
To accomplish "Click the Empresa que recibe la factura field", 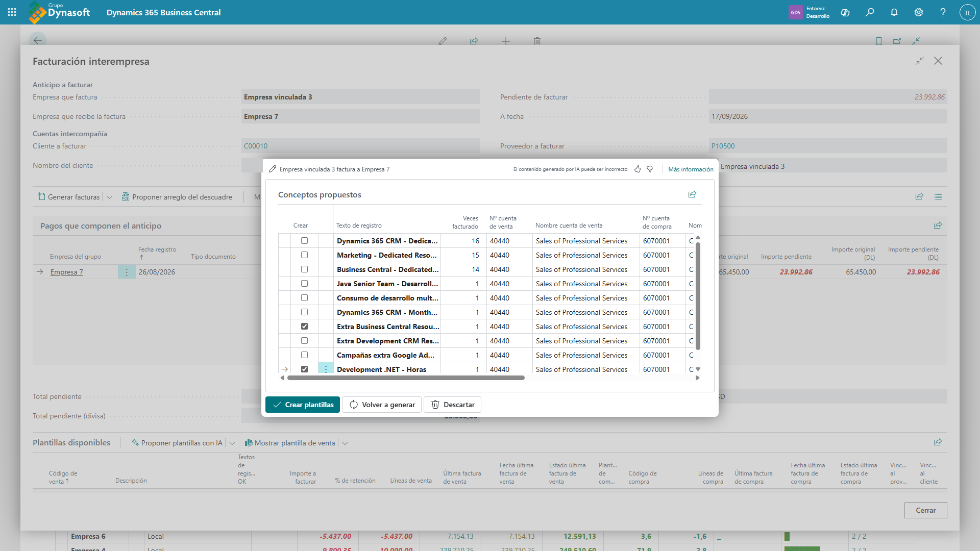I will pyautogui.click(x=360, y=116).
